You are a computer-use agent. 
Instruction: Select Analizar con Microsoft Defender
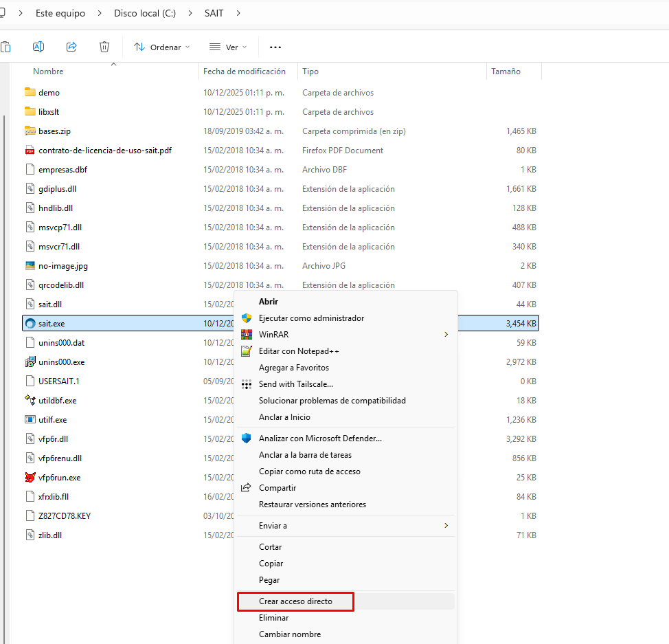[320, 438]
